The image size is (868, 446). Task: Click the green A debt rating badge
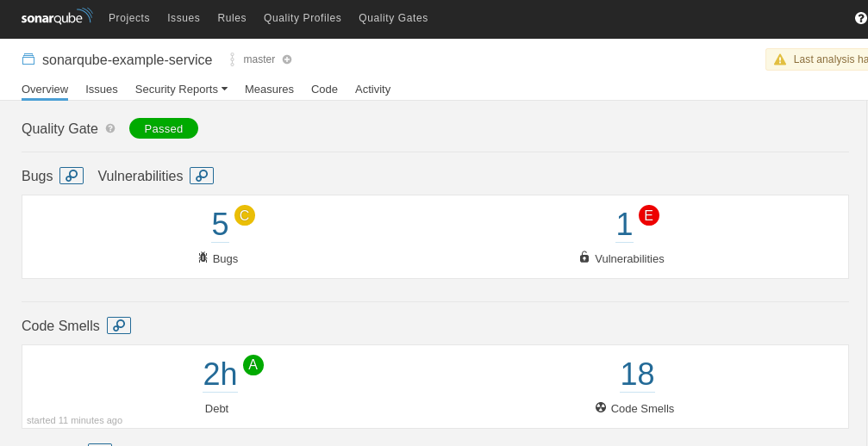(x=253, y=365)
